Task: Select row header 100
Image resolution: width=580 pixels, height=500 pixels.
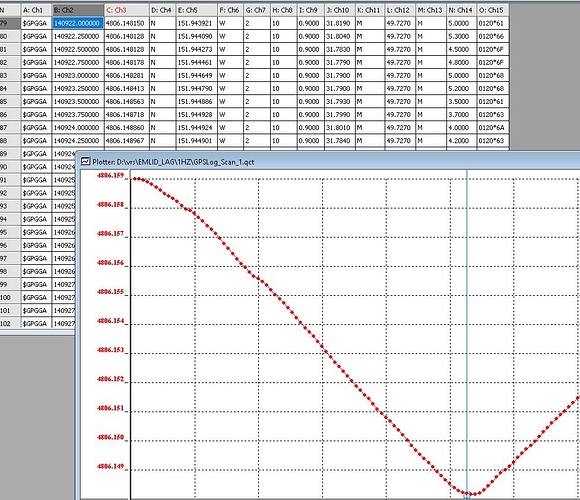Action: pyautogui.click(x=10, y=297)
